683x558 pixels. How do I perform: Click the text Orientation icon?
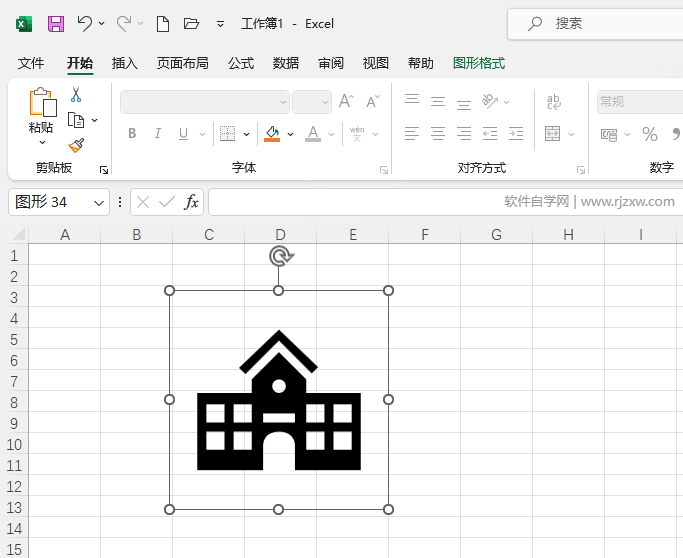490,101
